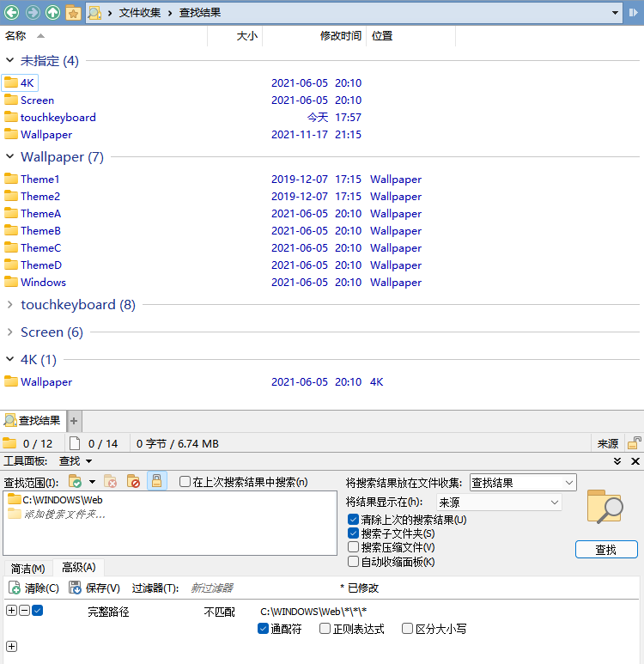This screenshot has width=644, height=664.
Task: Go up one folder level
Action: coord(53,12)
